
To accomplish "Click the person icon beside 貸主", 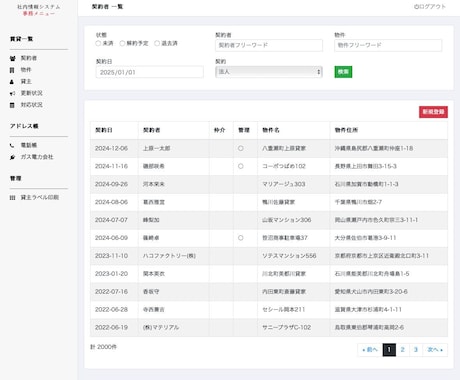I will (12, 82).
